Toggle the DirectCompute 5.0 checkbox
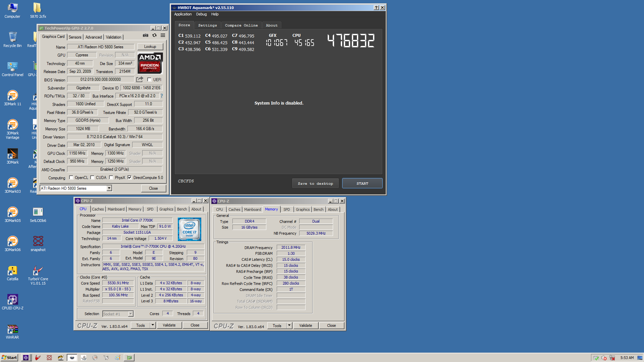 (129, 178)
